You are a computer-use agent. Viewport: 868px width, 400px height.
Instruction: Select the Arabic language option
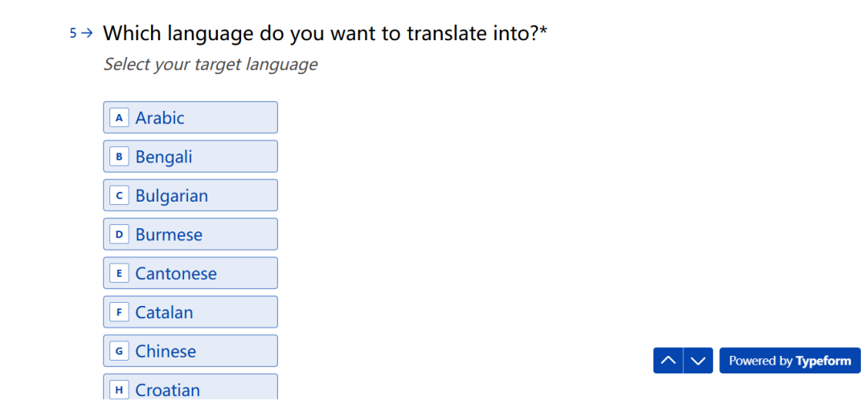click(190, 117)
